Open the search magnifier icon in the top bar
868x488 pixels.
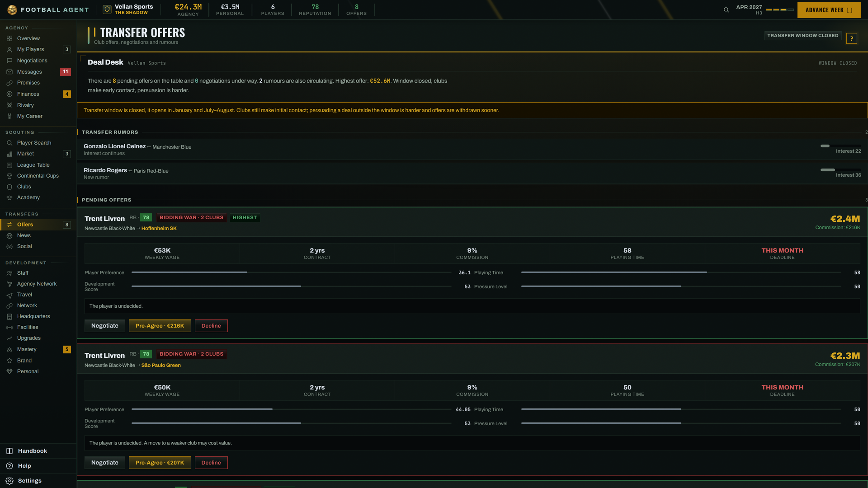point(726,10)
